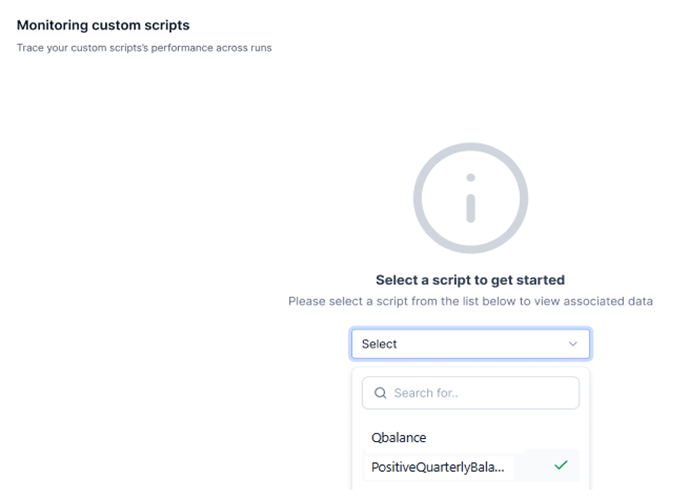Choose the Qbalance script option

pyautogui.click(x=399, y=437)
